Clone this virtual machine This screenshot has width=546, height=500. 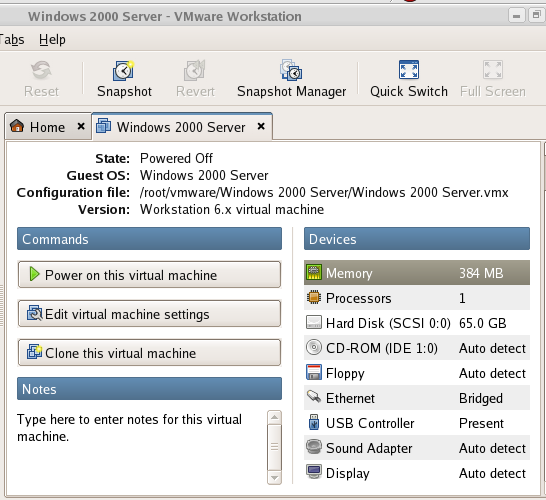pyautogui.click(x=149, y=353)
